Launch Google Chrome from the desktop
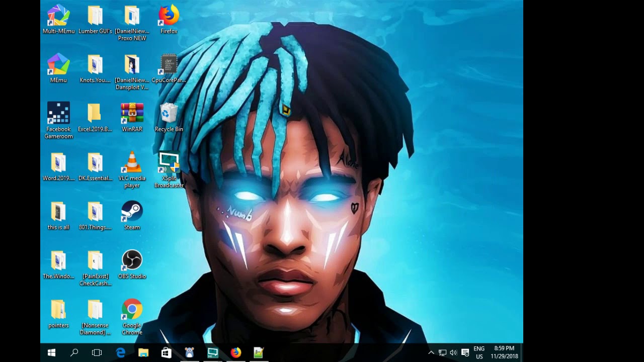 (x=132, y=317)
